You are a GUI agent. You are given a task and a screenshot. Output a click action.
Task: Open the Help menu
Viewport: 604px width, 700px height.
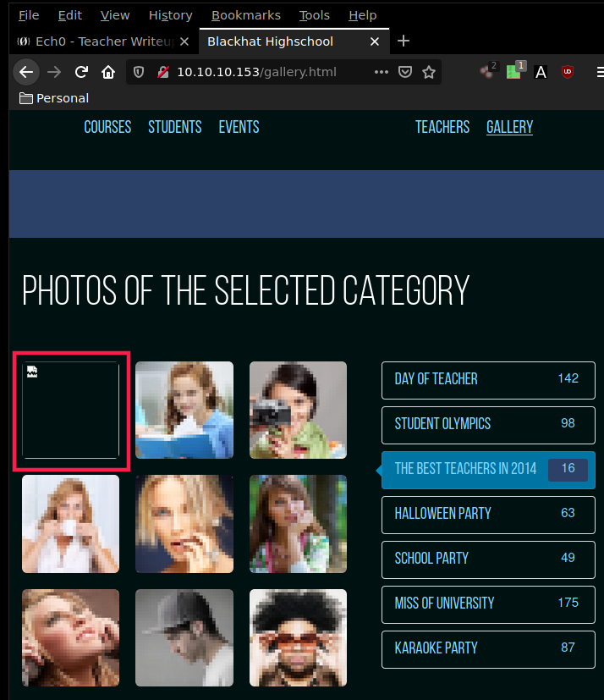(362, 15)
